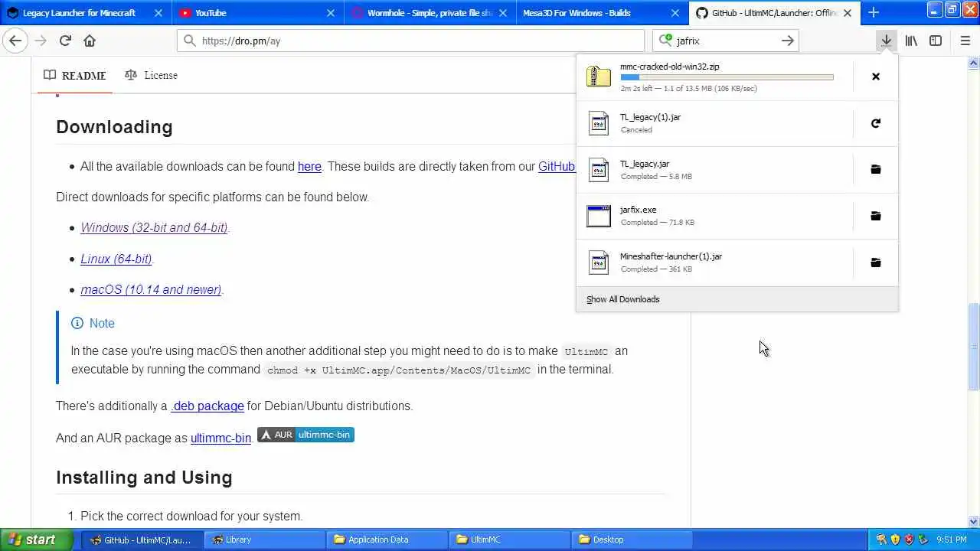Open the License tab

[151, 75]
